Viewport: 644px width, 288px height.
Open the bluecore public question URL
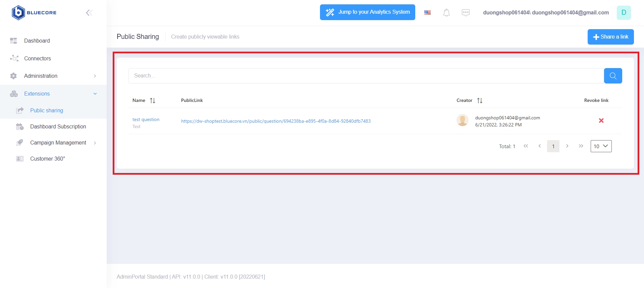pyautogui.click(x=276, y=121)
